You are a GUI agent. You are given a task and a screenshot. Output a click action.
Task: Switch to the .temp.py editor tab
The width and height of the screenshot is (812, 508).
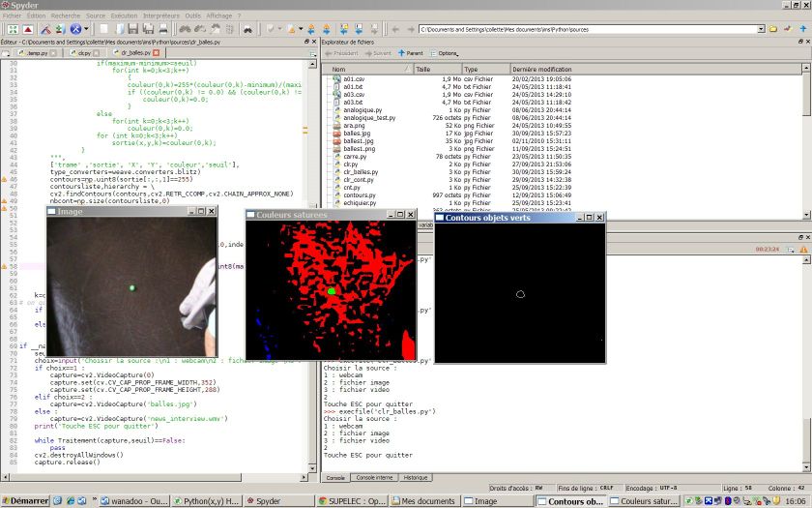(39, 53)
